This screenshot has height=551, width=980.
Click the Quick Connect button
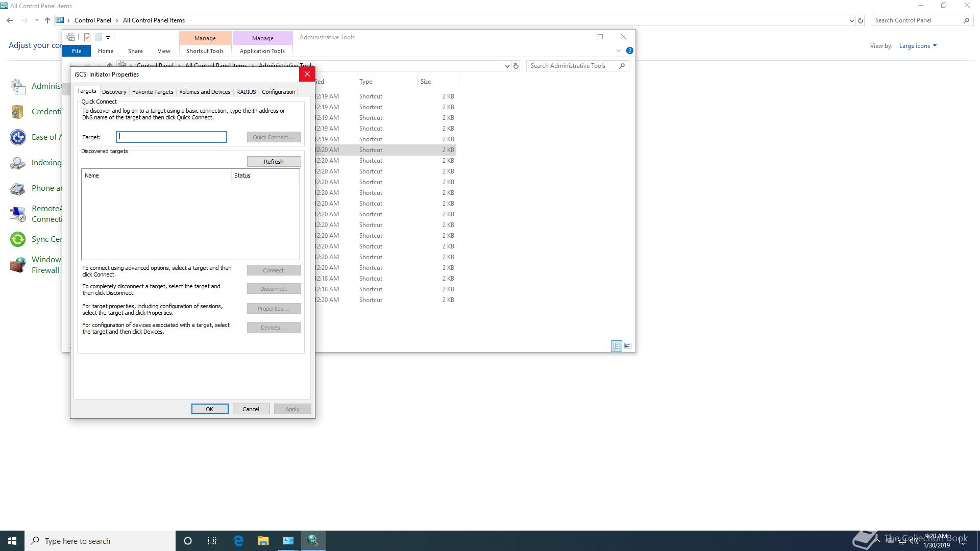point(274,137)
